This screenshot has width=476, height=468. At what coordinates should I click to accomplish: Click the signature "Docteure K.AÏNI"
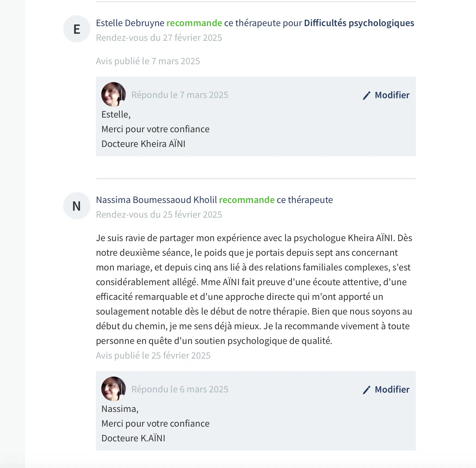point(133,438)
